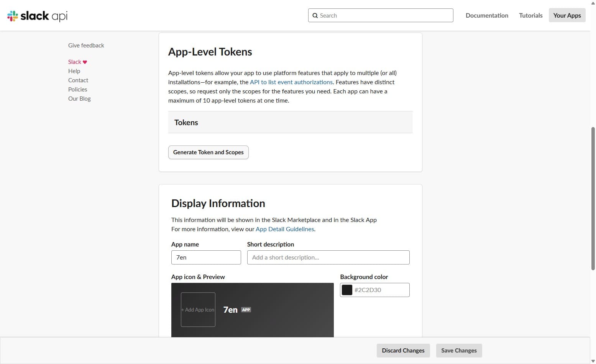This screenshot has width=596, height=364.
Task: Click the Tokens section header
Action: pos(291,122)
